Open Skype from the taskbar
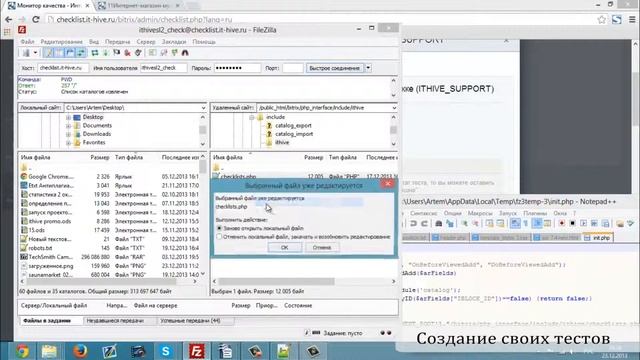This screenshot has height=360, width=640. pyautogui.click(x=165, y=351)
